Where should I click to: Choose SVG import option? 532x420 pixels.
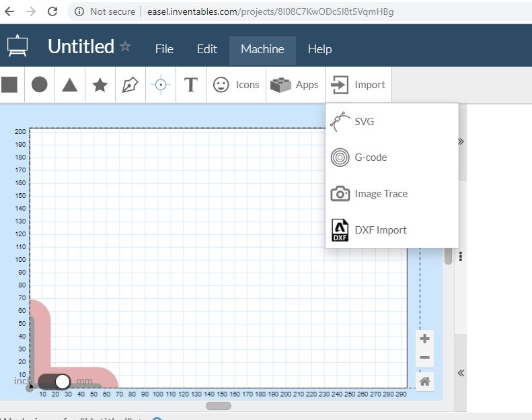pos(392,121)
